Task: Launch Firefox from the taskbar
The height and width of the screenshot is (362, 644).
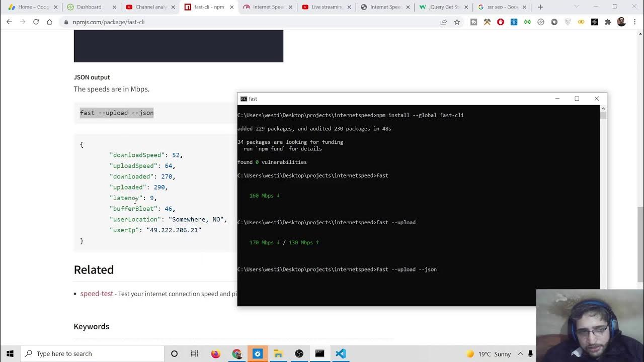Action: pyautogui.click(x=216, y=353)
